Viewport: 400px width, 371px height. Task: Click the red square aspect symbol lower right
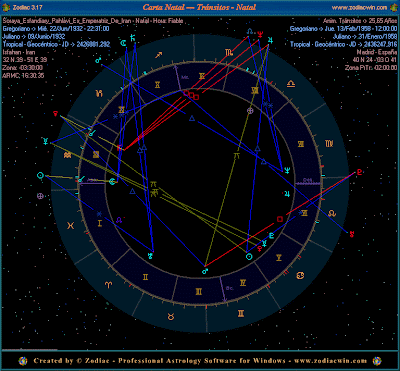tap(280, 219)
